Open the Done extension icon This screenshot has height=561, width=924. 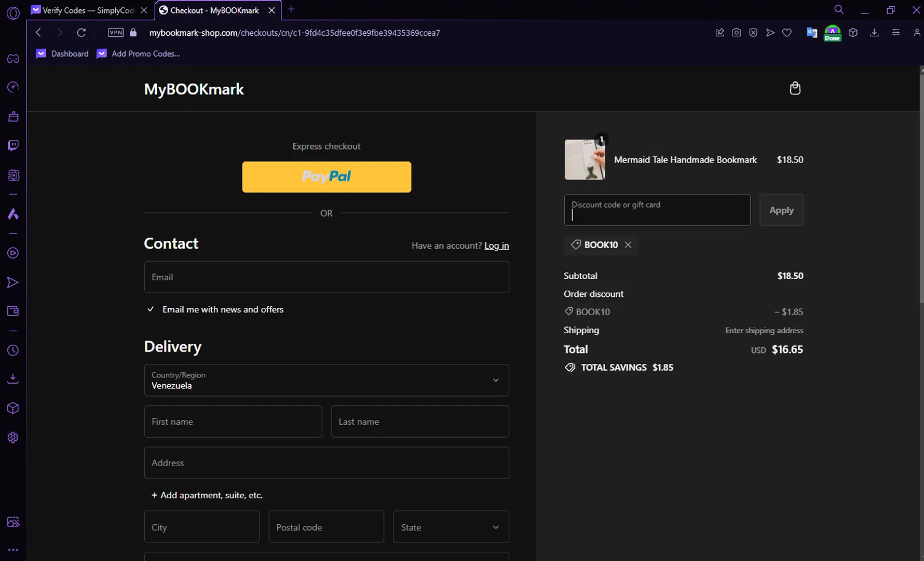pos(832,33)
